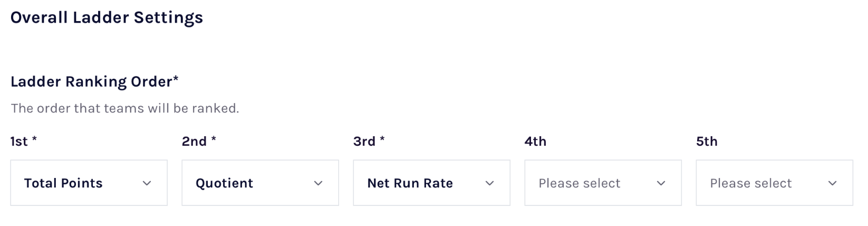Click the "3rd *" field label
868x226 pixels.
(369, 142)
